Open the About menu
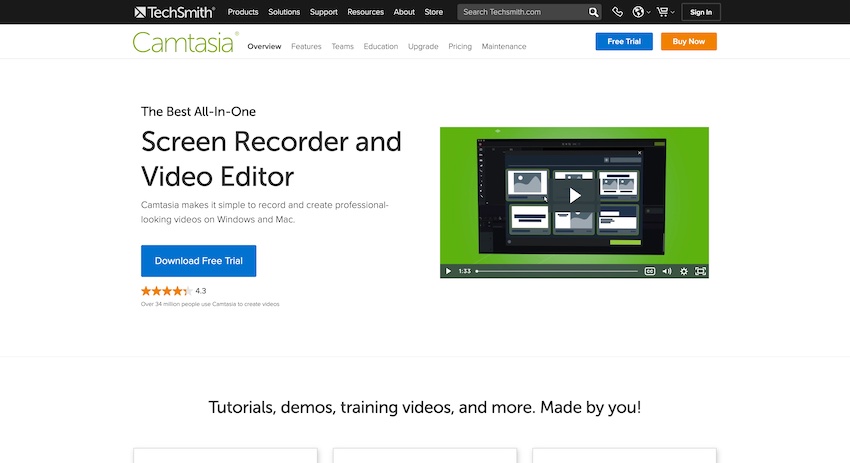 pos(404,12)
